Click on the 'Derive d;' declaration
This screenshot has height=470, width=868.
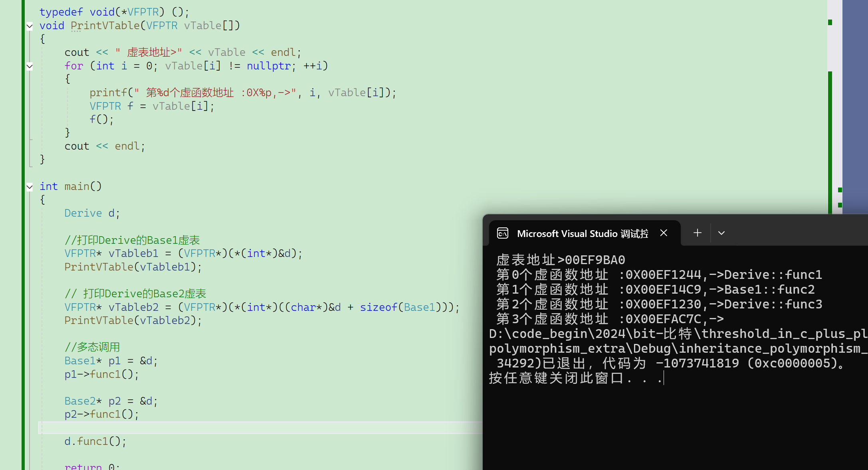92,213
